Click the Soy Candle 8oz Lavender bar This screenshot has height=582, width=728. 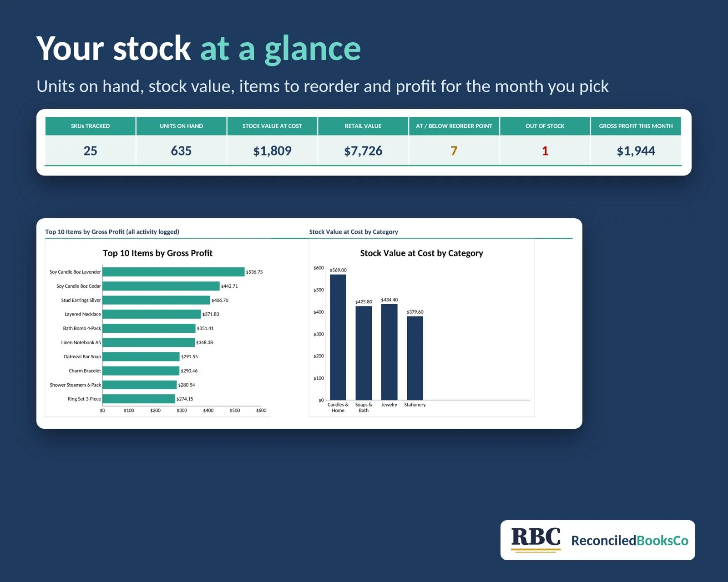[x=173, y=272]
